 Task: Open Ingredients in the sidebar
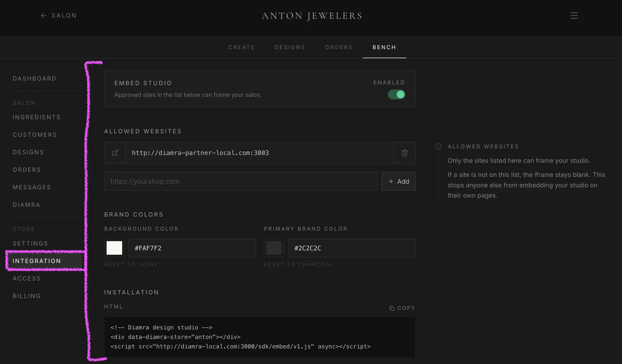pos(36,117)
